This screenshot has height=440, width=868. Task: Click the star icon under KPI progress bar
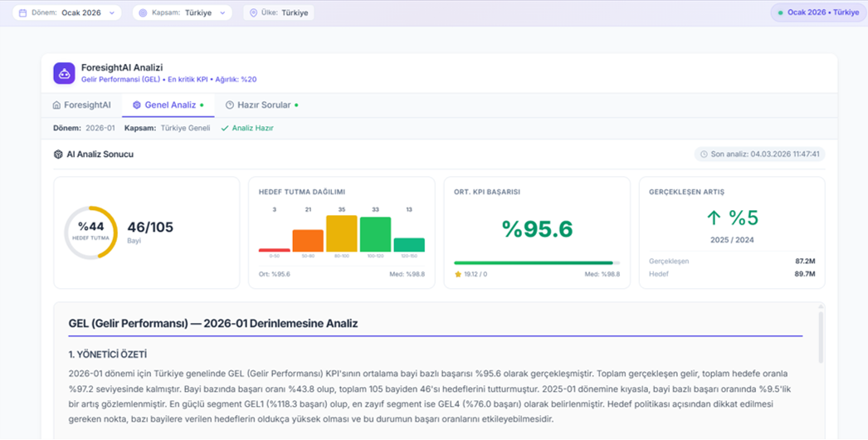[x=457, y=273]
